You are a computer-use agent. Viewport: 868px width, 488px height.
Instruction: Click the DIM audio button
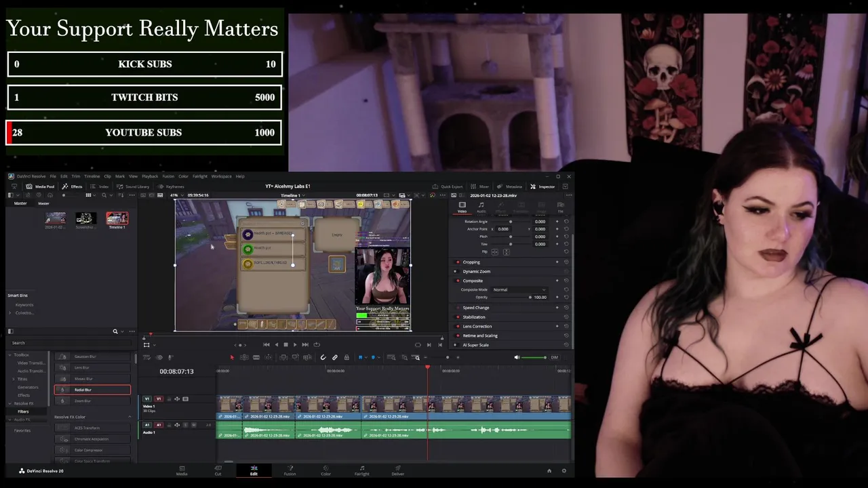point(554,357)
